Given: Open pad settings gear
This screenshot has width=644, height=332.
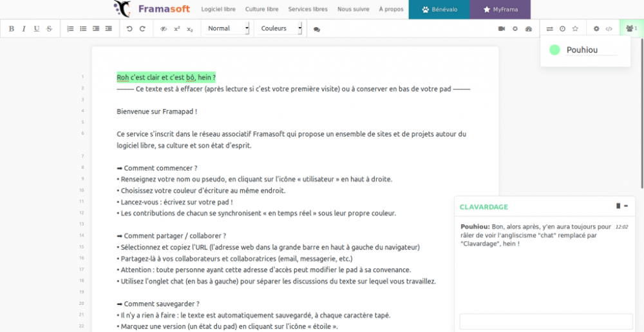Looking at the screenshot, I should [x=596, y=29].
